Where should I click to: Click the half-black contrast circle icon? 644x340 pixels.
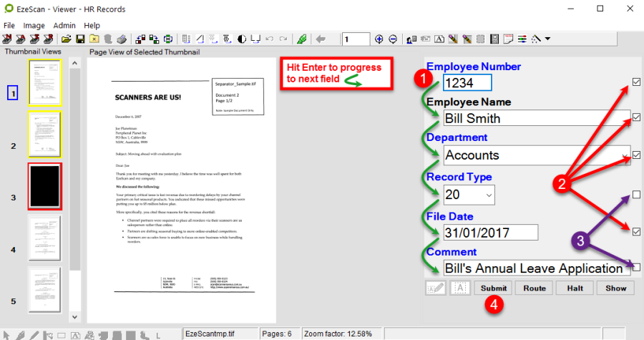pyautogui.click(x=242, y=39)
